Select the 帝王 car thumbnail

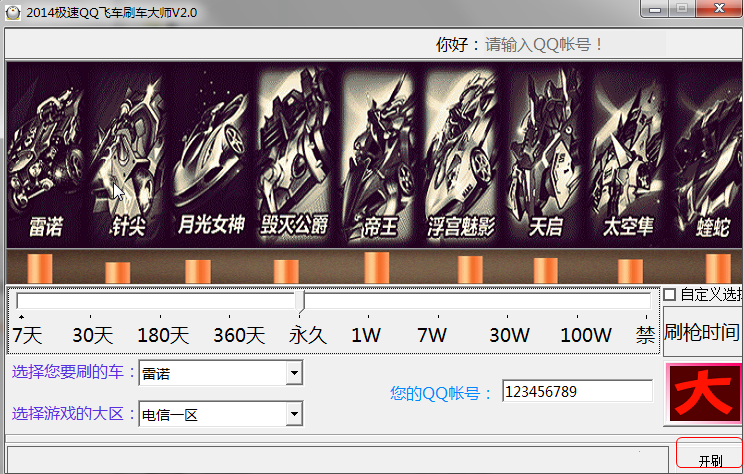click(x=378, y=155)
